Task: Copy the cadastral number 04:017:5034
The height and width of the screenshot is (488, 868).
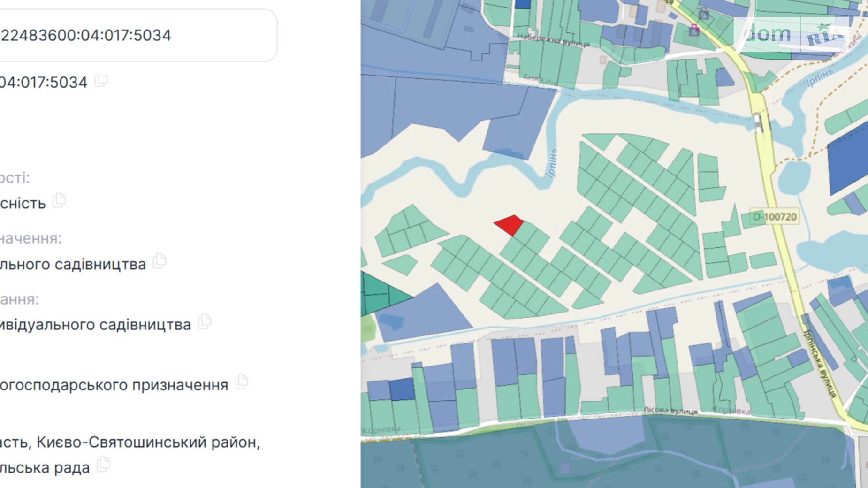Action: [x=101, y=81]
